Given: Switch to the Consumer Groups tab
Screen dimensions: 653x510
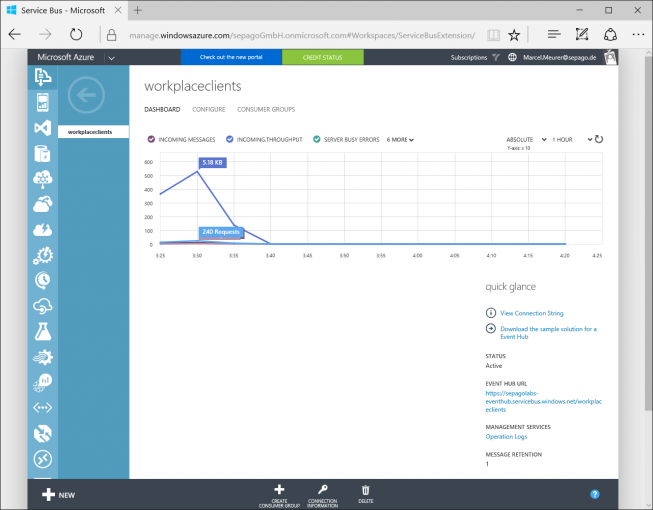Looking at the screenshot, I should click(x=266, y=109).
